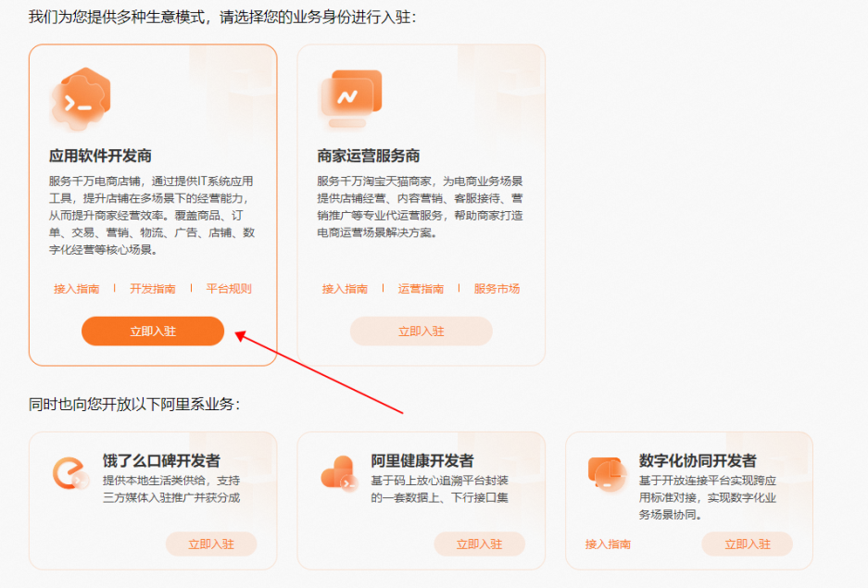The height and width of the screenshot is (588, 868).
Task: Select the 阿里健康开发者 title
Action: [x=422, y=460]
